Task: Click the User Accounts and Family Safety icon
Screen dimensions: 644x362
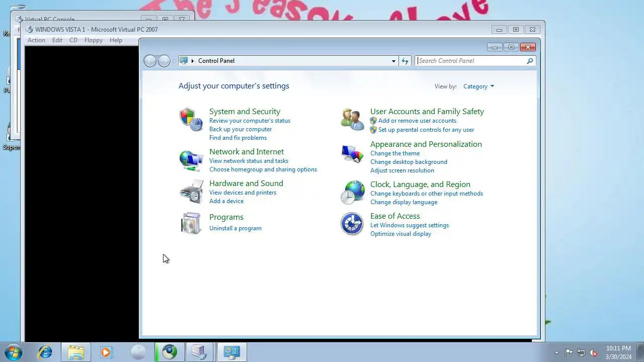Action: [352, 120]
